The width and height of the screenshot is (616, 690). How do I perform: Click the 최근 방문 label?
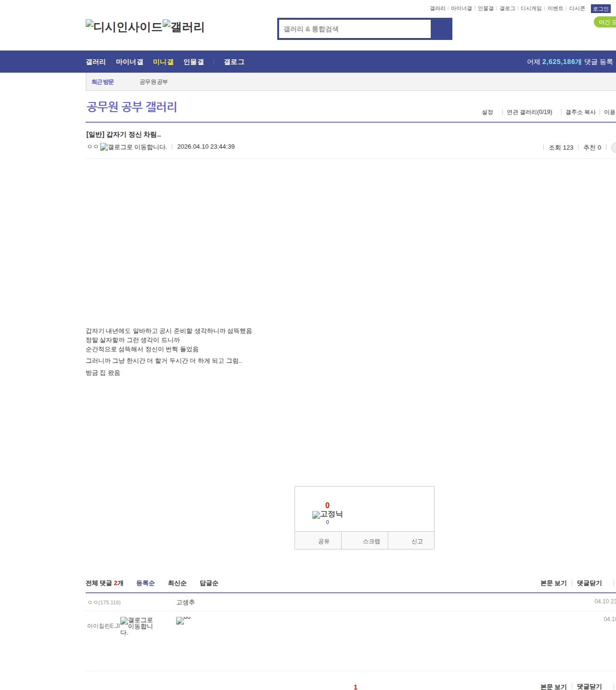coord(103,82)
